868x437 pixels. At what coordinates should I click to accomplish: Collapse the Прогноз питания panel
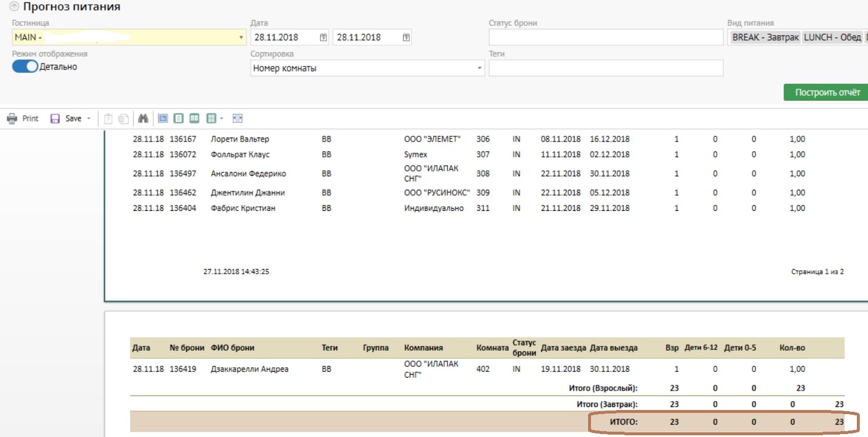[14, 7]
